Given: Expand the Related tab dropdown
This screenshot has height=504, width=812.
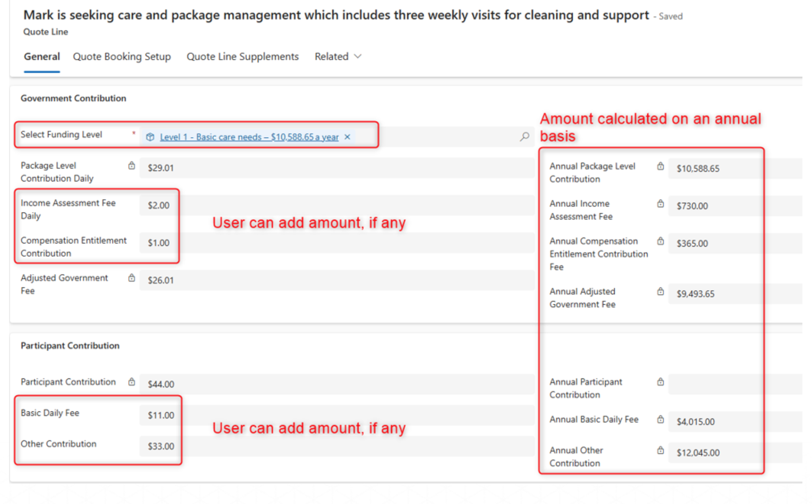Looking at the screenshot, I should [x=338, y=57].
